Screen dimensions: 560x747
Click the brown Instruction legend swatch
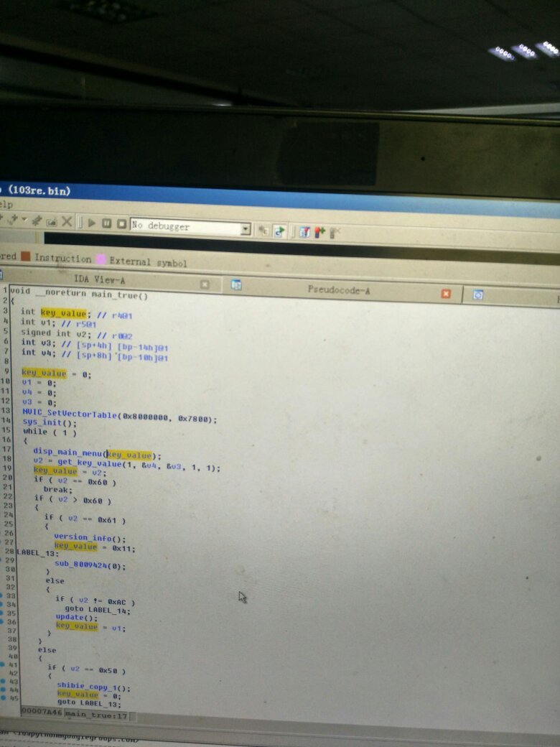coord(25,256)
